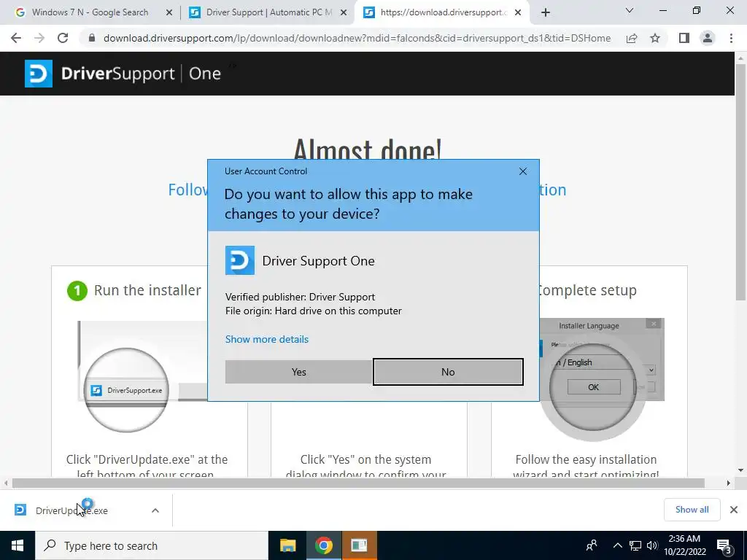Click Show all downloads button
The width and height of the screenshot is (747, 560).
pyautogui.click(x=692, y=510)
